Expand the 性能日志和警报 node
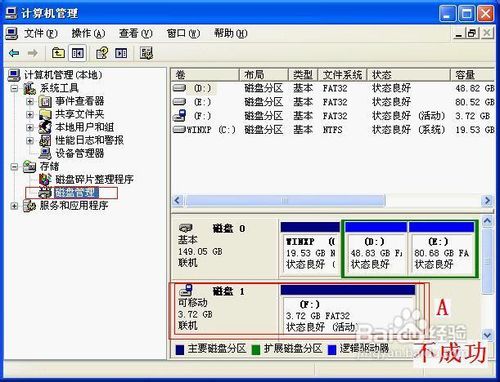 30,141
